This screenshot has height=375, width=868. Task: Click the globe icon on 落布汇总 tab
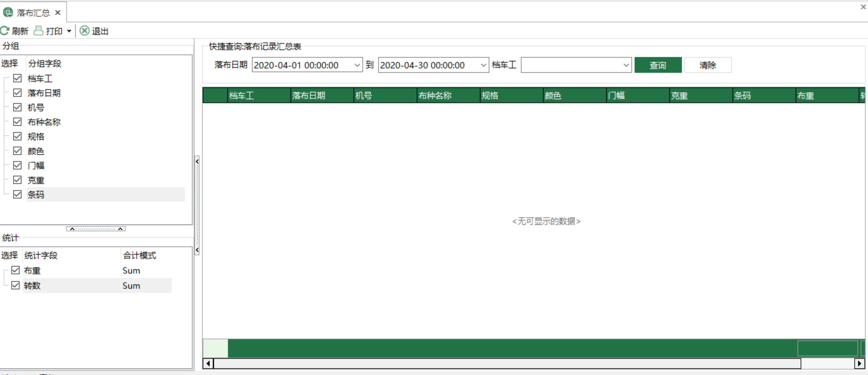coord(8,12)
